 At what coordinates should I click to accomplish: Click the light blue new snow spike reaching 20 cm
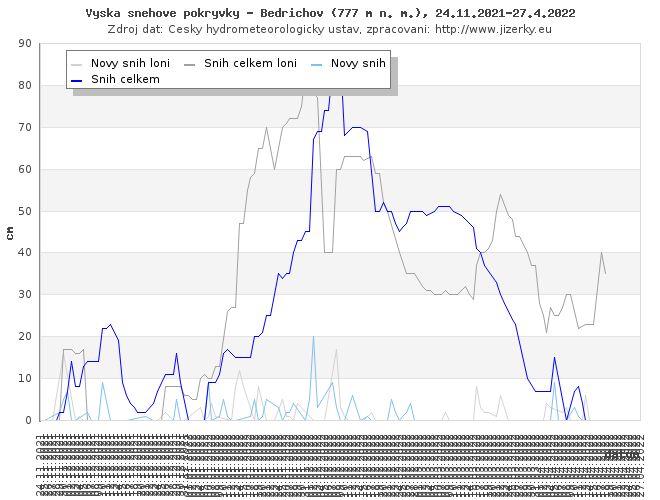pyautogui.click(x=313, y=338)
